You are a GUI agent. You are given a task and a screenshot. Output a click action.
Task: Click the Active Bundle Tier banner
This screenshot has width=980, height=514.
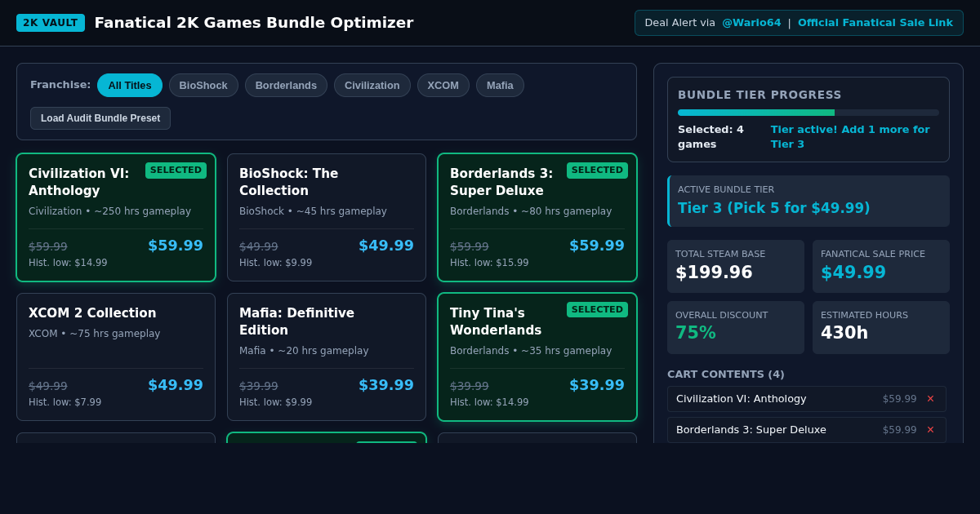coord(808,201)
